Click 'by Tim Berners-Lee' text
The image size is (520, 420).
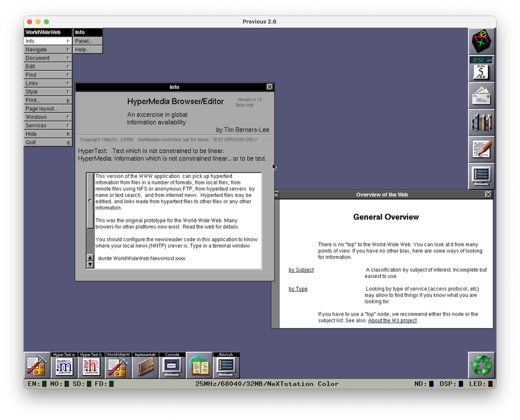[242, 129]
